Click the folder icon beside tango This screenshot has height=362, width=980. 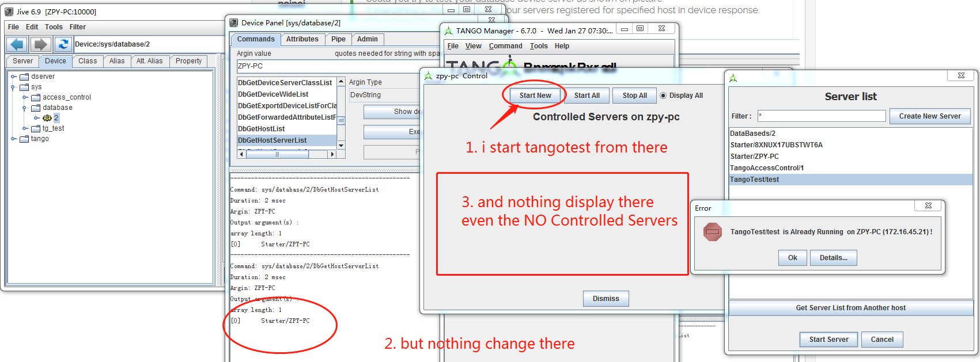click(24, 139)
